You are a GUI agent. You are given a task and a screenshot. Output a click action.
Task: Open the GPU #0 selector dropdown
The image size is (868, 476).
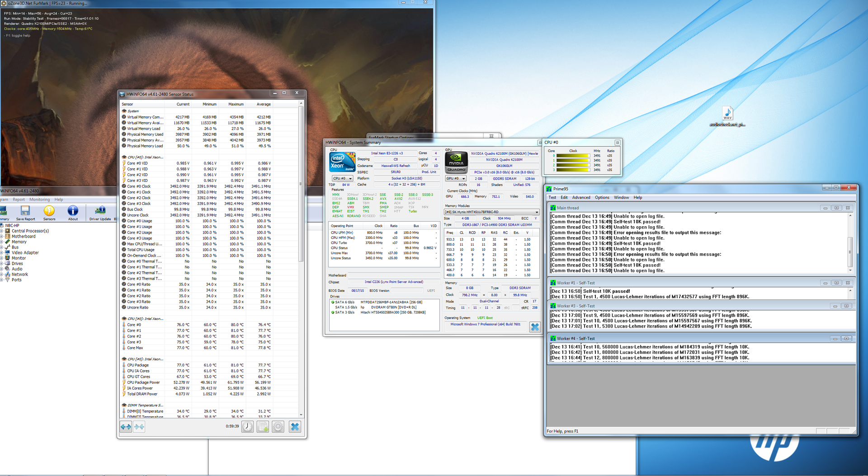pyautogui.click(x=456, y=179)
